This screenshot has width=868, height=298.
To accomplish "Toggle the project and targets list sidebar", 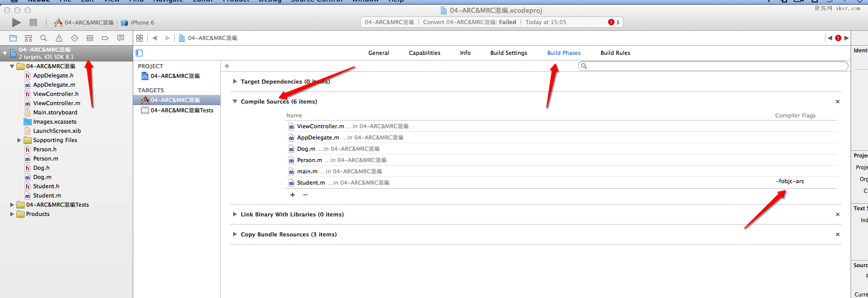I will pos(139,53).
